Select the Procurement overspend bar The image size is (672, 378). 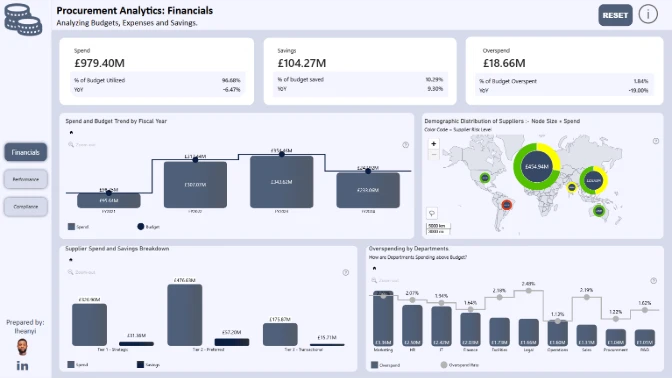615,338
